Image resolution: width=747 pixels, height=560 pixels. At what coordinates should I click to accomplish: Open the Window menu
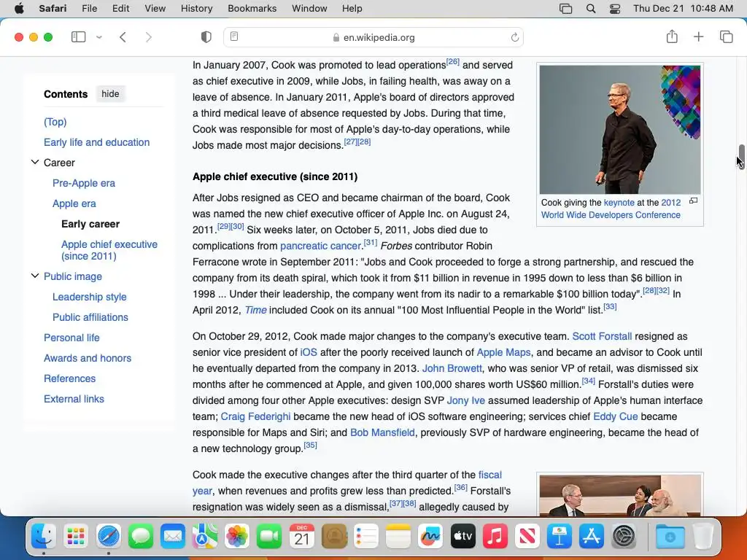[309, 8]
